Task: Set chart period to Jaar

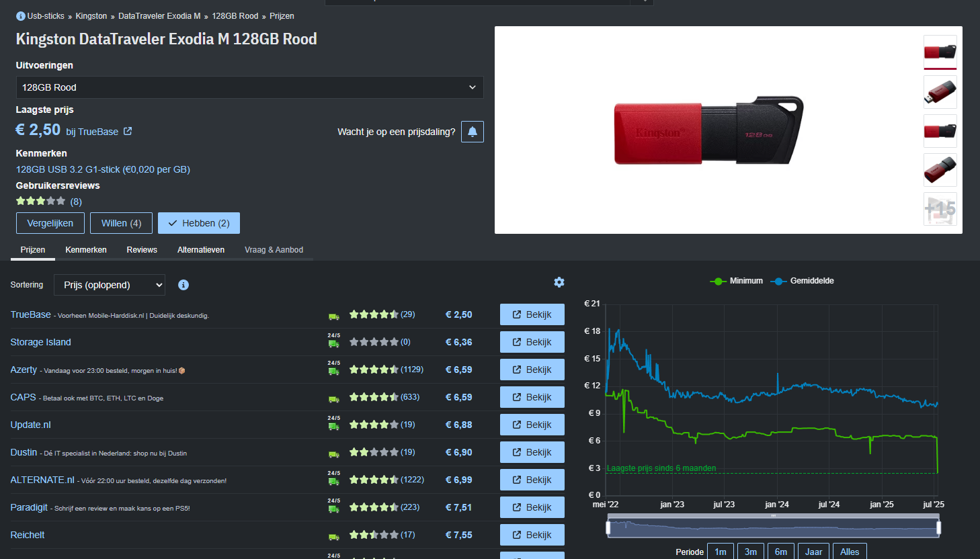Action: (814, 552)
